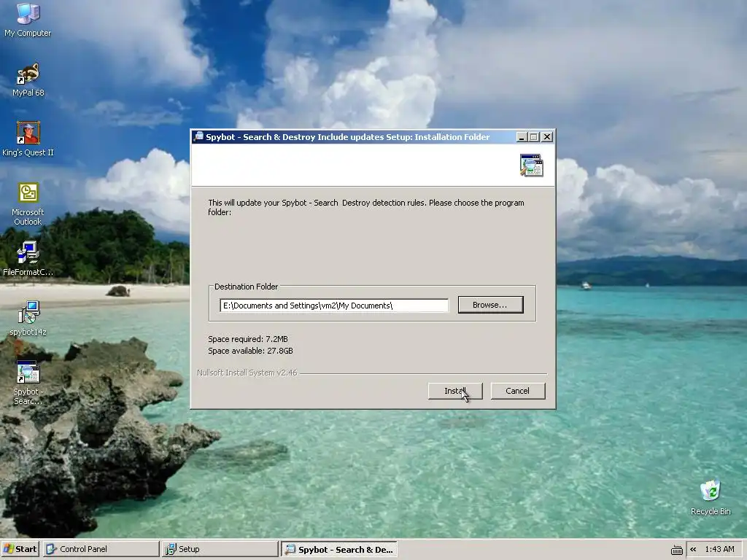Open My Computer desktop icon
Screen dimensions: 747x560
tap(28, 19)
